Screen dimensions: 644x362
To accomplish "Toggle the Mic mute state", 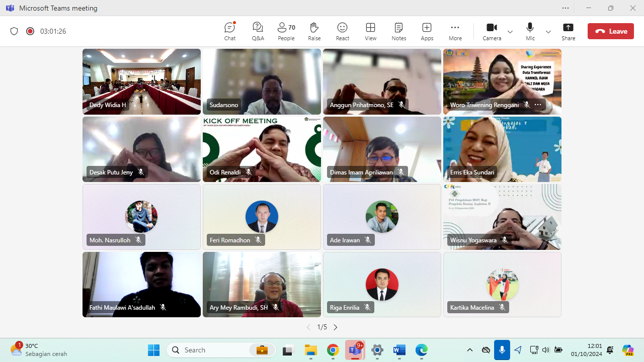I will tap(530, 31).
